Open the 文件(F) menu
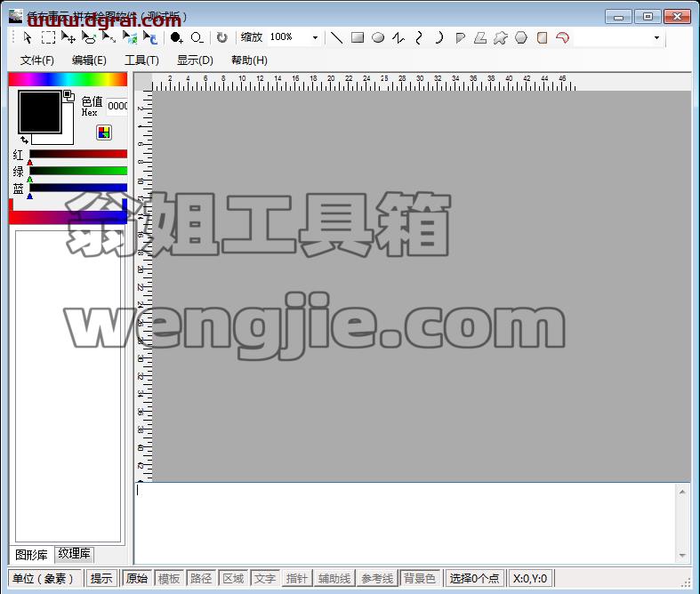Viewport: 700px width, 594px height. pos(37,60)
